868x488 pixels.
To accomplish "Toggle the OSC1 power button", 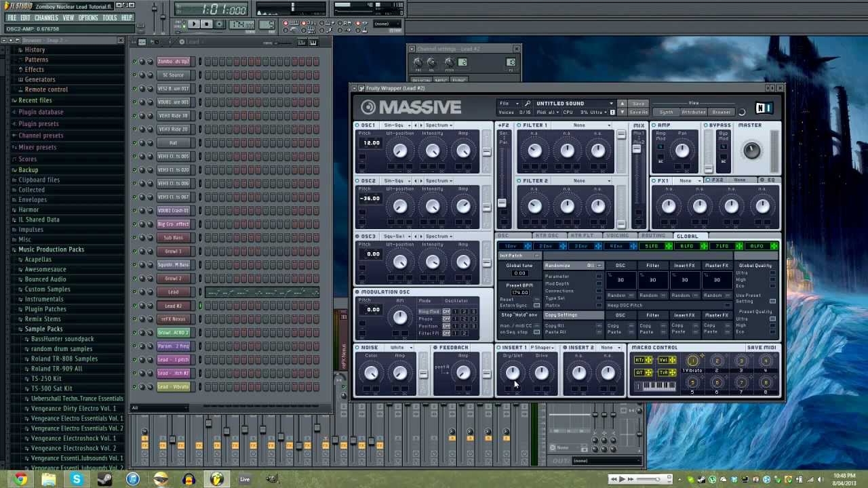I will click(x=357, y=125).
